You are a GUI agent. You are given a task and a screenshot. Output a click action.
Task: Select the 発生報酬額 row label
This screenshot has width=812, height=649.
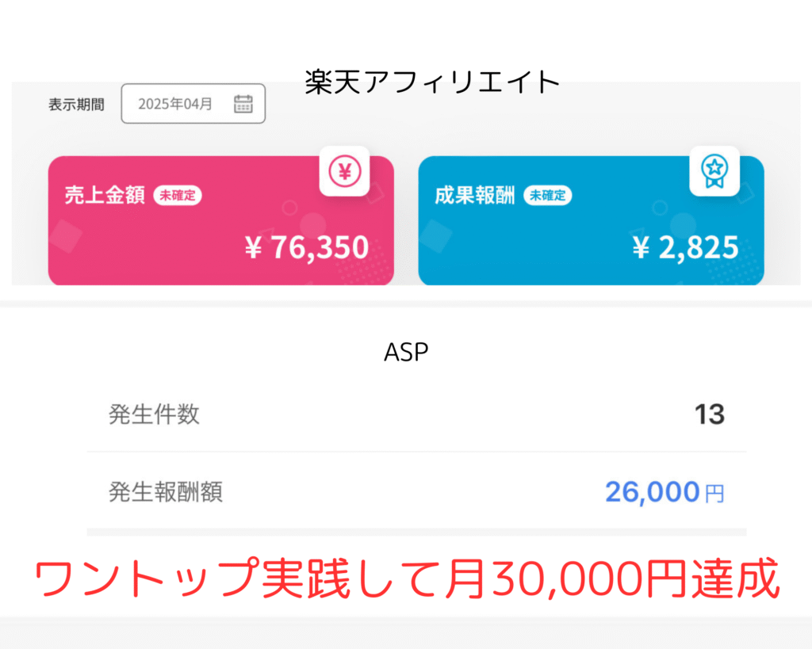point(166,491)
